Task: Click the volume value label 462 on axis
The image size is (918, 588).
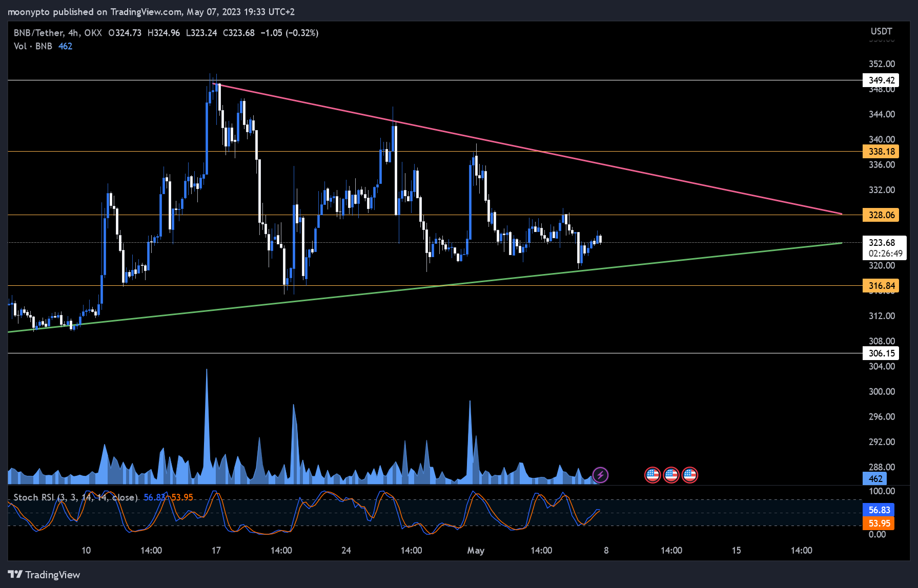Action: tap(875, 479)
